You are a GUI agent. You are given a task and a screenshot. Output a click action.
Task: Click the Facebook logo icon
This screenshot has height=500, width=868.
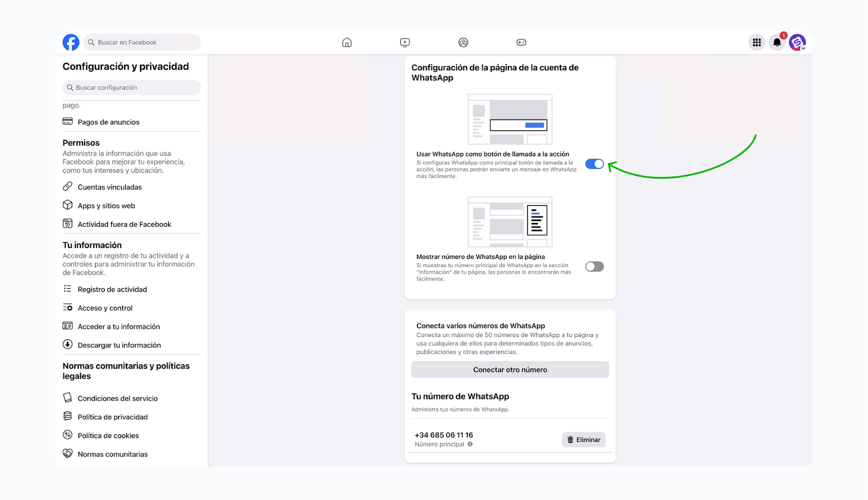point(71,42)
